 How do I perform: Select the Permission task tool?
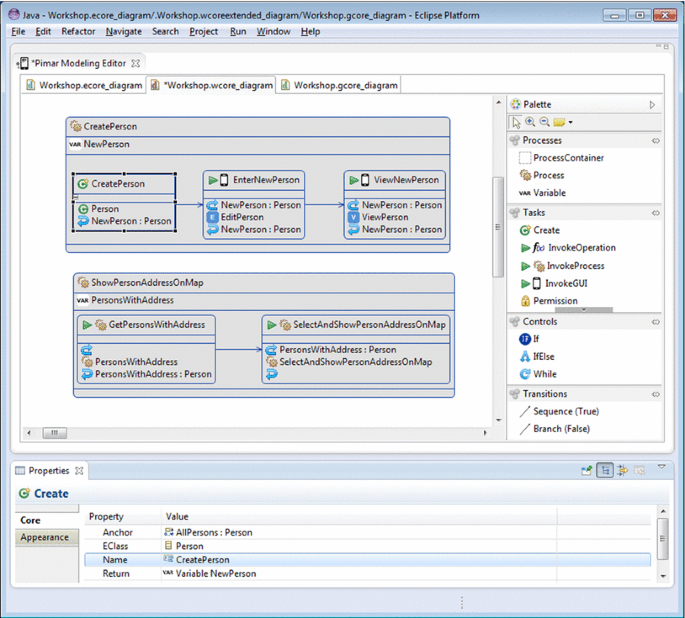pyautogui.click(x=549, y=301)
